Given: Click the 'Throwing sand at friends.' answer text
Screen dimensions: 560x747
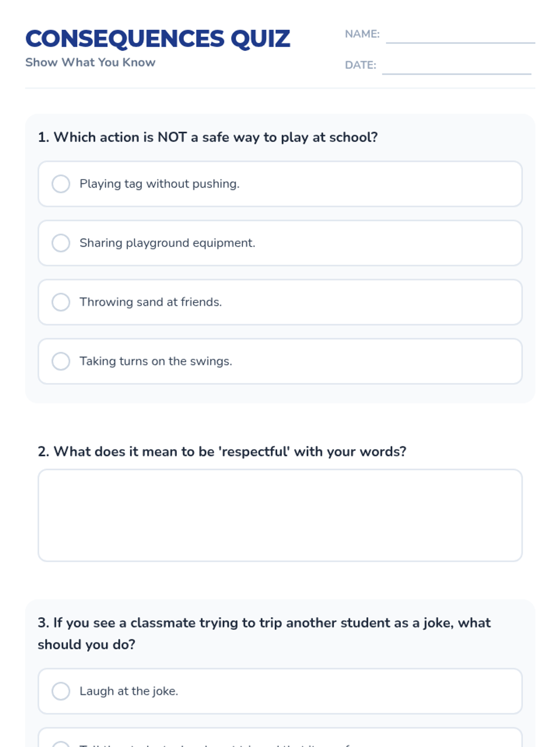Looking at the screenshot, I should point(150,302).
